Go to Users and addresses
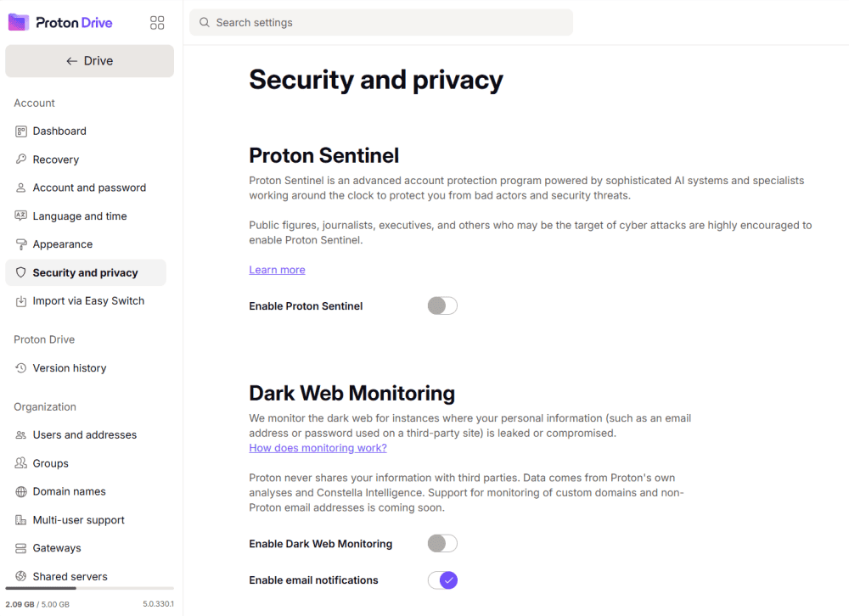The width and height of the screenshot is (849, 616). point(84,435)
